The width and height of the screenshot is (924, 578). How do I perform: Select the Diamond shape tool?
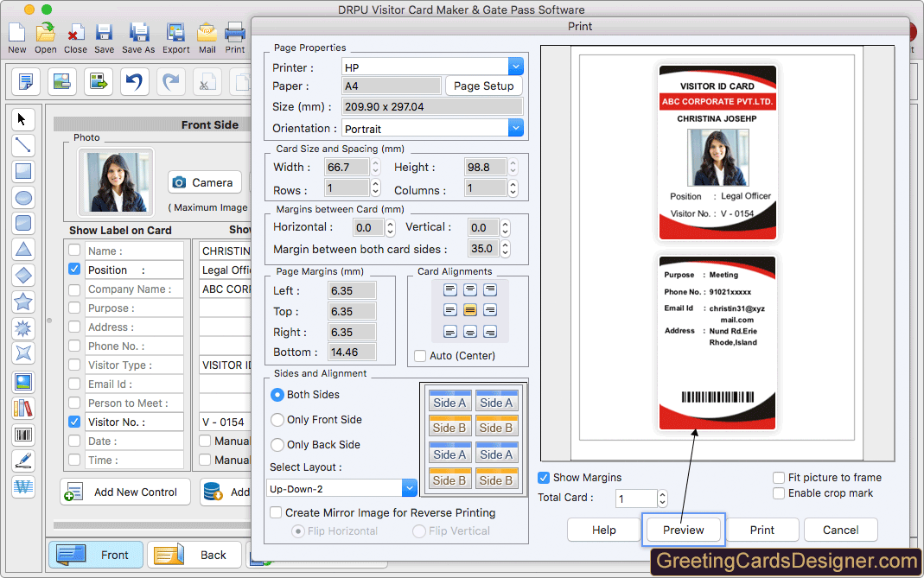(23, 275)
